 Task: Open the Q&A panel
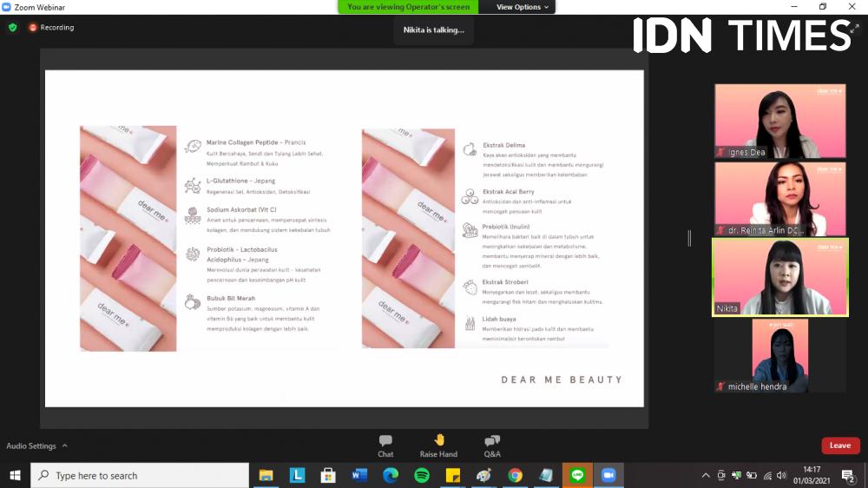point(492,446)
